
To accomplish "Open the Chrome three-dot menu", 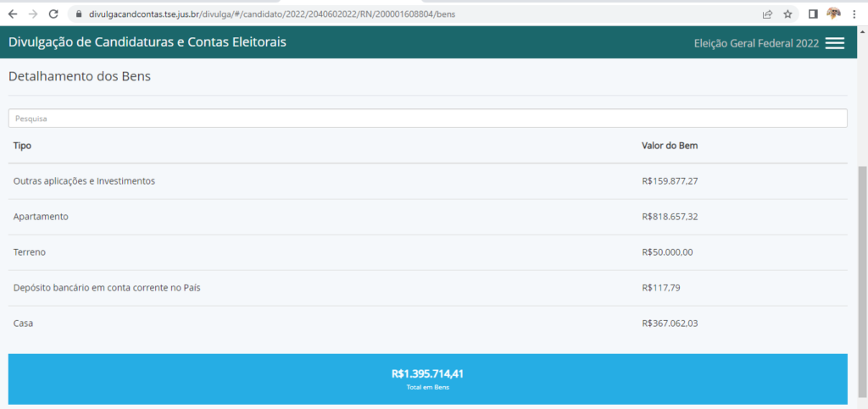I will pos(854,14).
